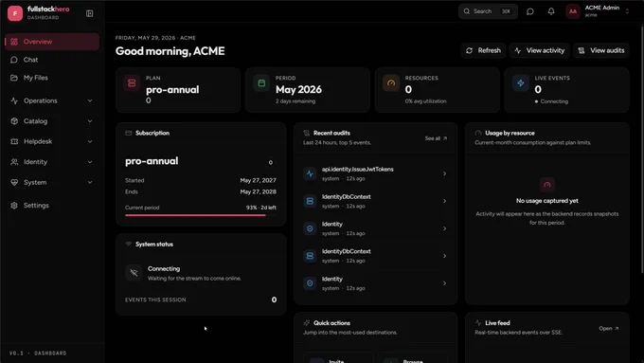
Task: Click the Resources gauge icon
Action: (391, 83)
